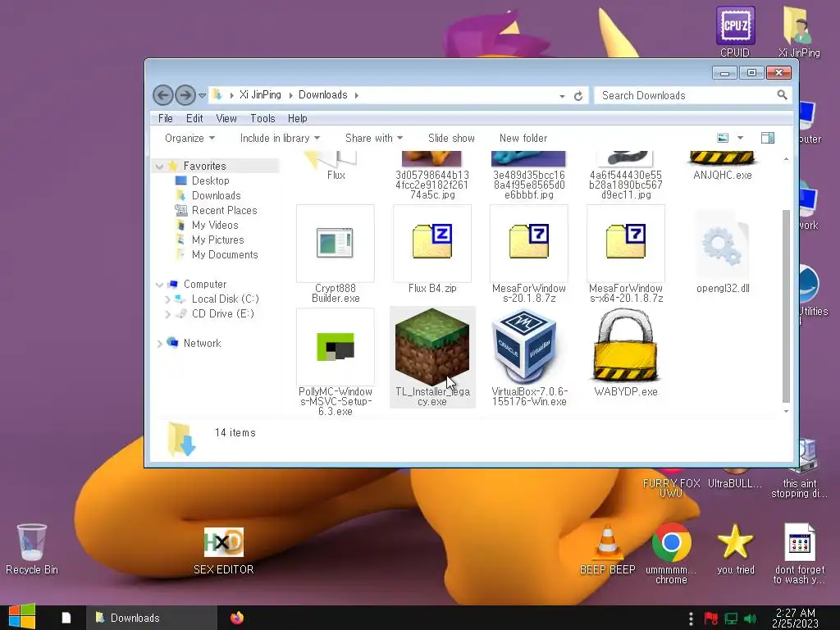Open the you tried star shortcut
Screen dimensions: 840x630
pyautogui.click(x=735, y=549)
